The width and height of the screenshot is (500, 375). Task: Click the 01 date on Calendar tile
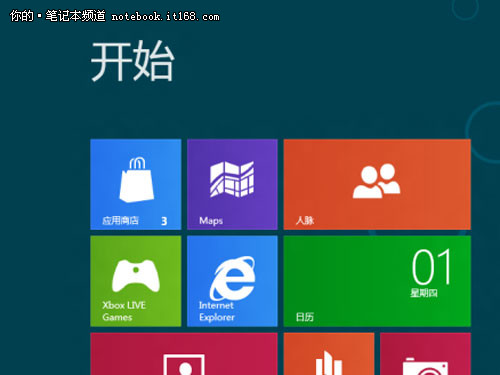point(431,267)
